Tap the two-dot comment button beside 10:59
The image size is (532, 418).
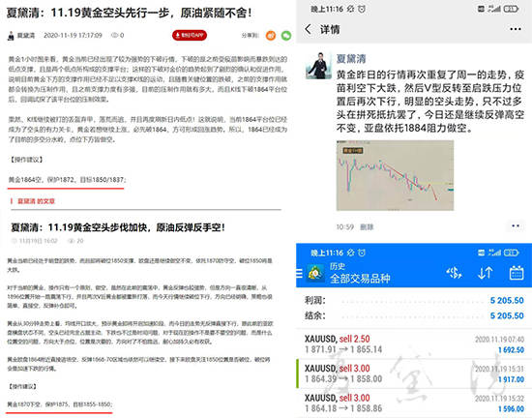(x=515, y=226)
